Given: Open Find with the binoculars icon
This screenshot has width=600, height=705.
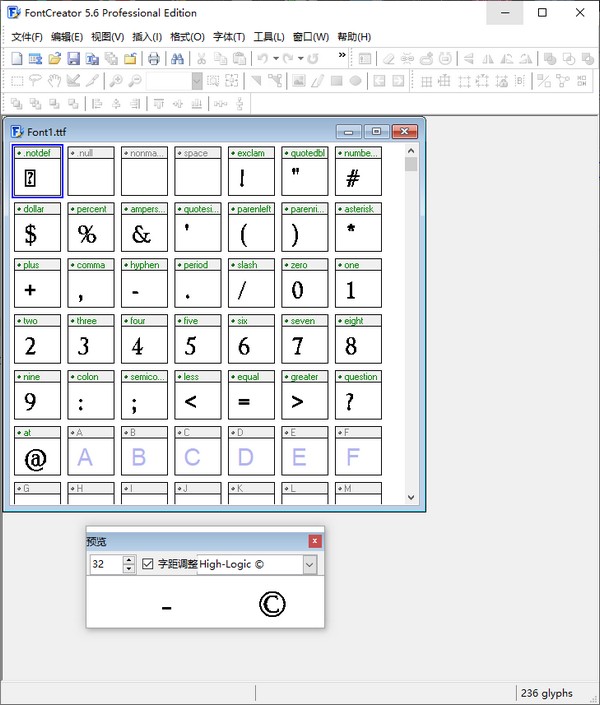Looking at the screenshot, I should (177, 58).
